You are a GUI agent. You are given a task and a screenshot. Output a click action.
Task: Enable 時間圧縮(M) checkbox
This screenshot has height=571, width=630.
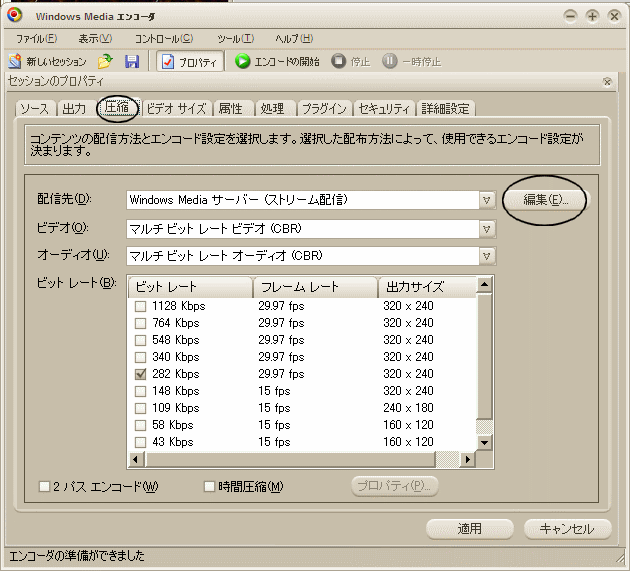(x=209, y=487)
